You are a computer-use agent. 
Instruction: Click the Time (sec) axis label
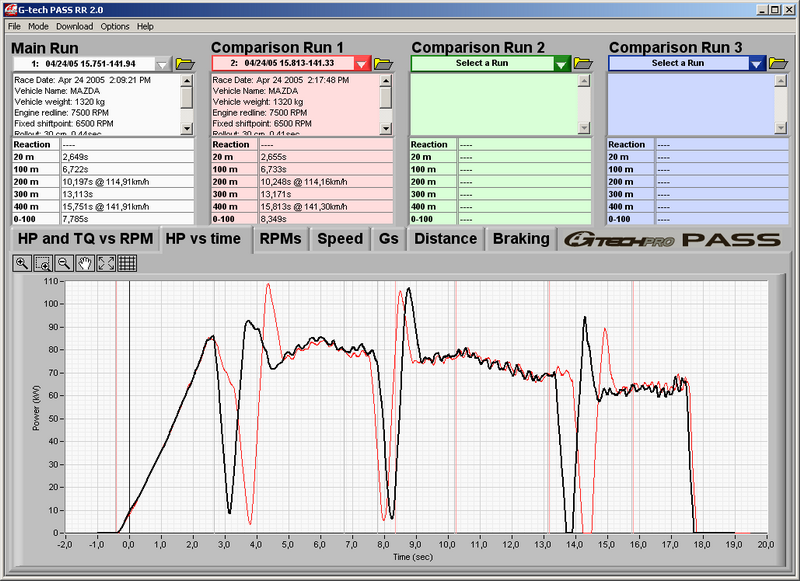point(413,557)
